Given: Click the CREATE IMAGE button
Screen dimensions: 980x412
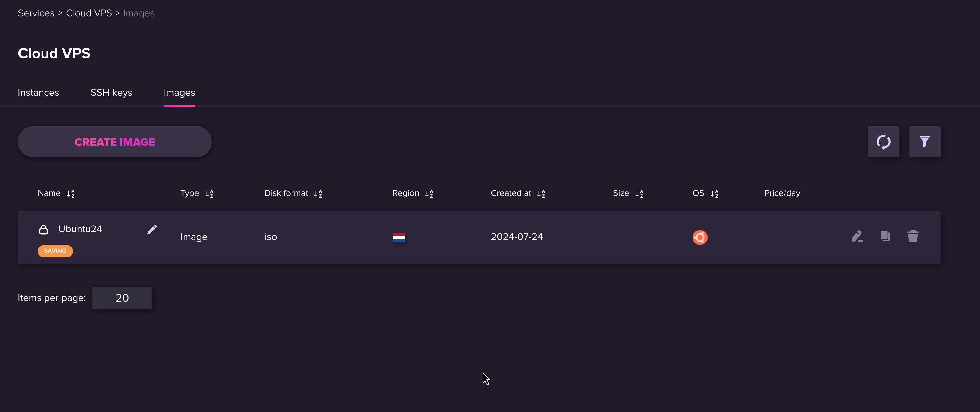Looking at the screenshot, I should pyautogui.click(x=114, y=141).
